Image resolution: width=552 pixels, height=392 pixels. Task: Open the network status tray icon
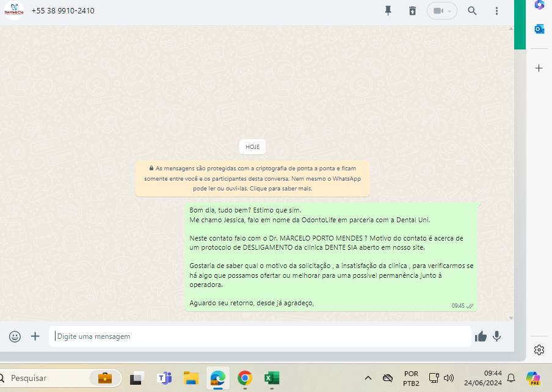point(434,379)
